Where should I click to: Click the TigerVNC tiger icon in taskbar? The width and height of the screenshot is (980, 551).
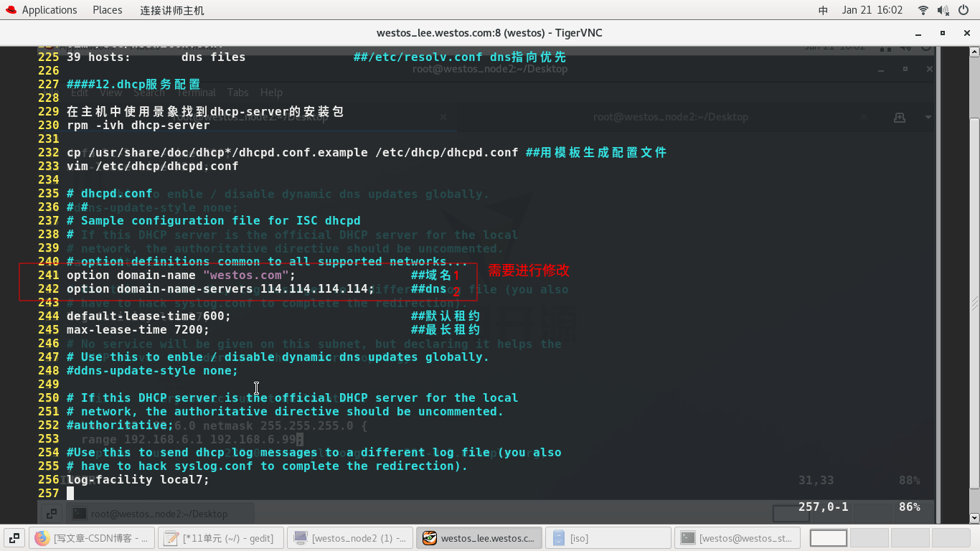click(x=429, y=538)
